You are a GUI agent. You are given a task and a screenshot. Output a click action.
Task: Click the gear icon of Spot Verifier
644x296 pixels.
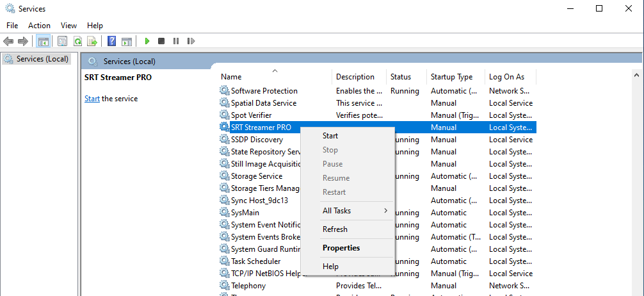point(224,115)
